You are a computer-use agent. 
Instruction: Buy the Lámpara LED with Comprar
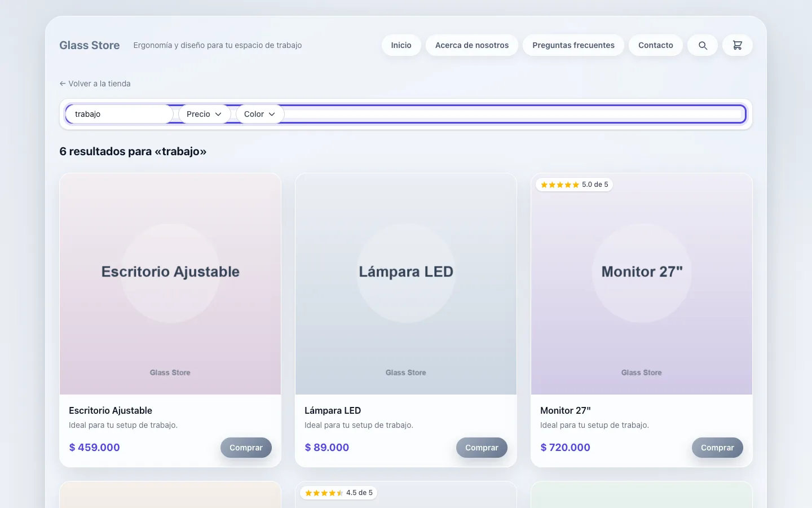pyautogui.click(x=482, y=448)
